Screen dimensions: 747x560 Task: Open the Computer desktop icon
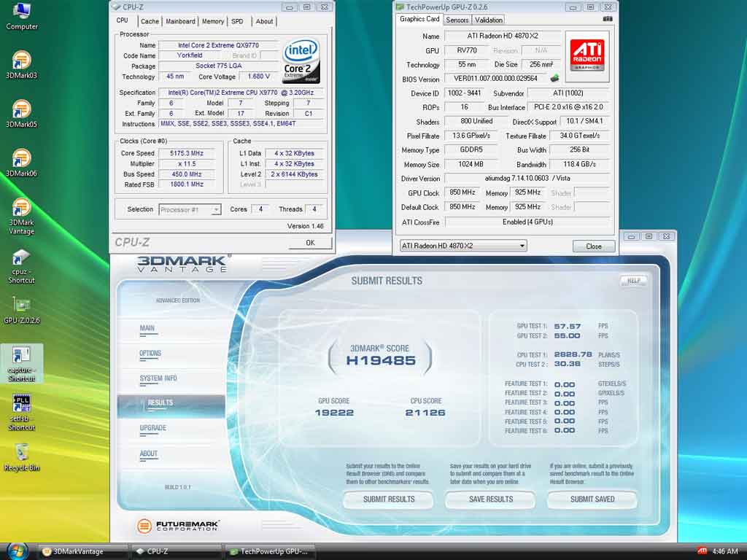21,17
